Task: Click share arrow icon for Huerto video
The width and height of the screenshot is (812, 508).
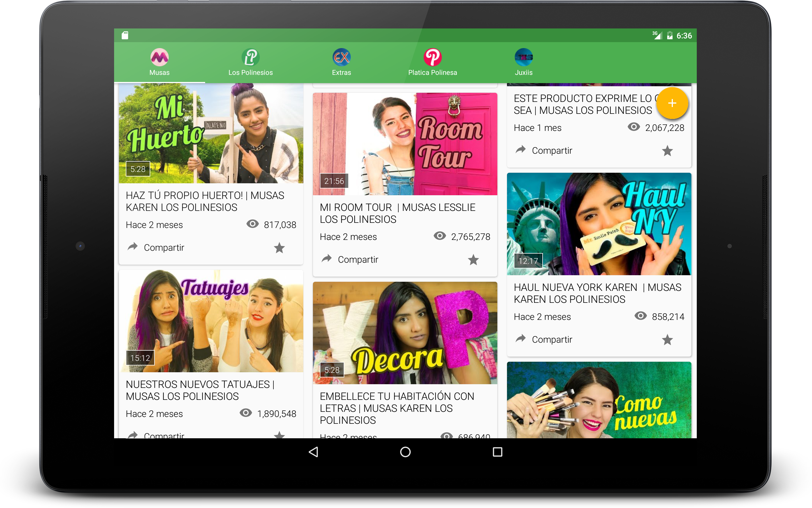Action: tap(133, 247)
